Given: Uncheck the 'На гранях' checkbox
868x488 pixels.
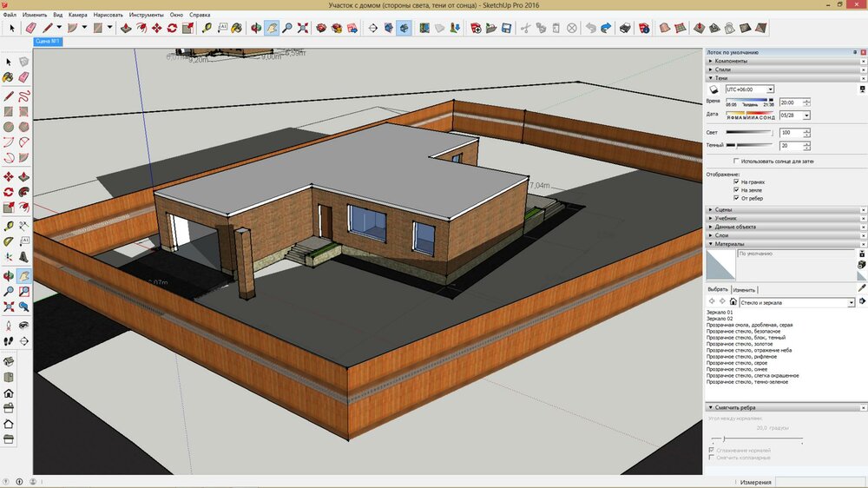Looking at the screenshot, I should coord(737,181).
